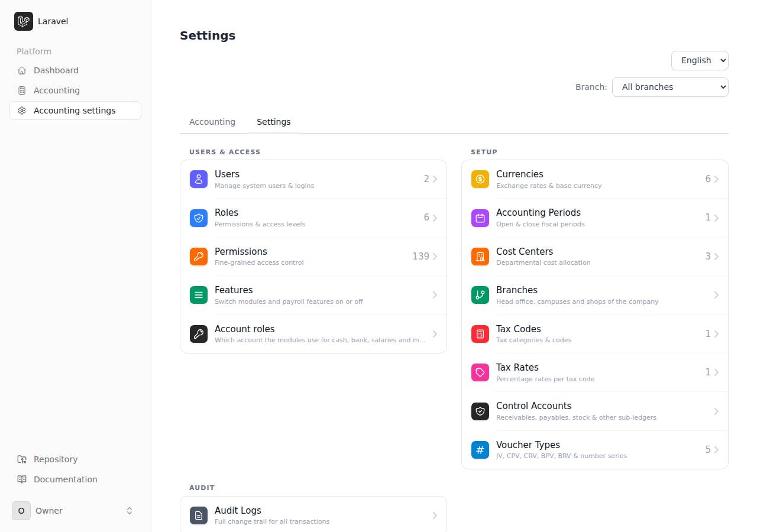Screen dimensions: 757x532
Task: Click the Owner avatar with letter O
Action: click(21, 511)
